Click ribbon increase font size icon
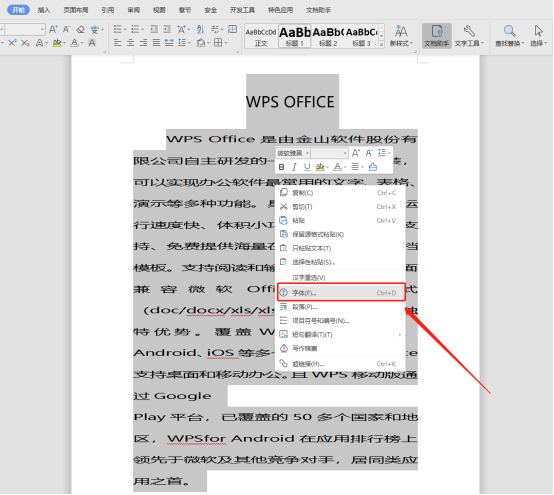The width and height of the screenshot is (554, 495). point(53,29)
